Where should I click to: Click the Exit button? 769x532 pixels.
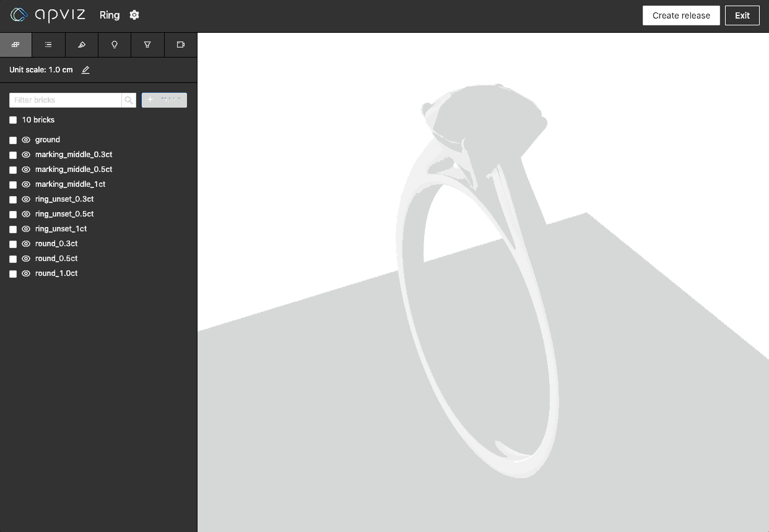(742, 15)
